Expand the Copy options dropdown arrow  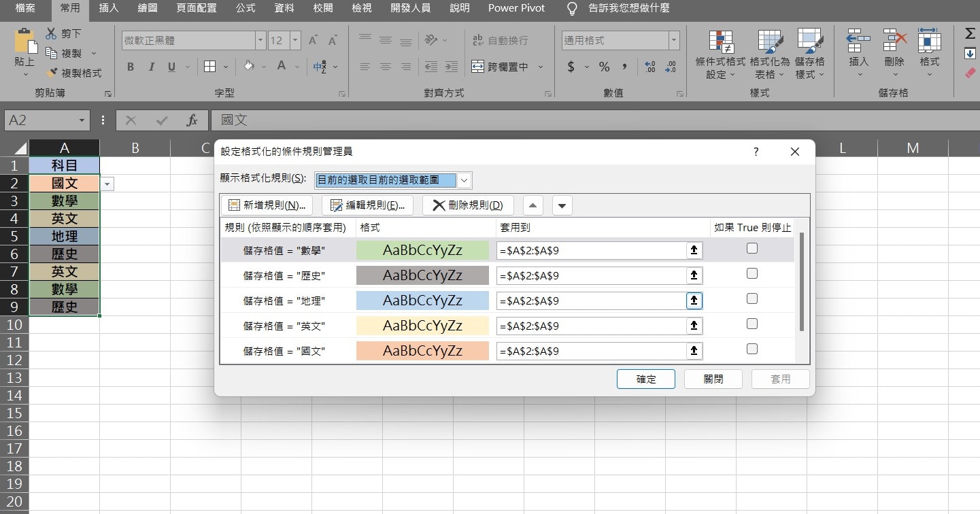94,53
